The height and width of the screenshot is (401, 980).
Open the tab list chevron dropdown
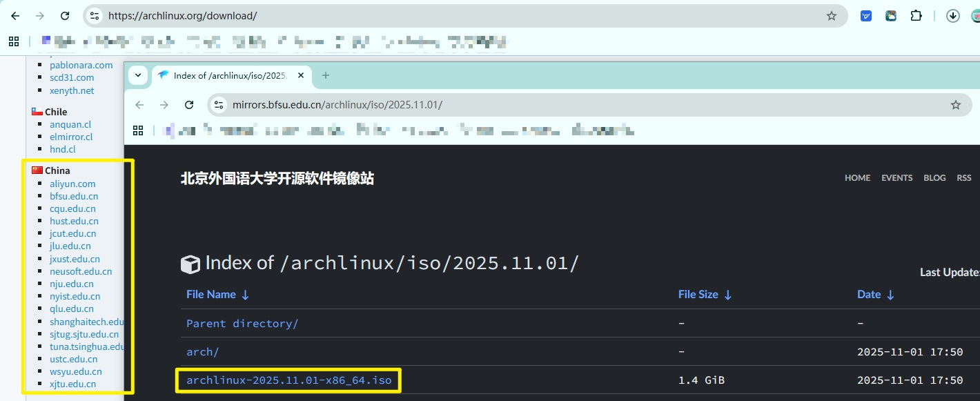click(x=137, y=75)
